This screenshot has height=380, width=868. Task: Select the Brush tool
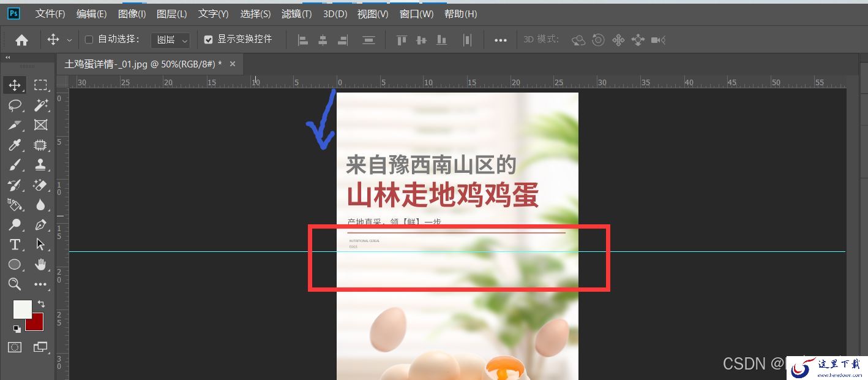tap(15, 165)
